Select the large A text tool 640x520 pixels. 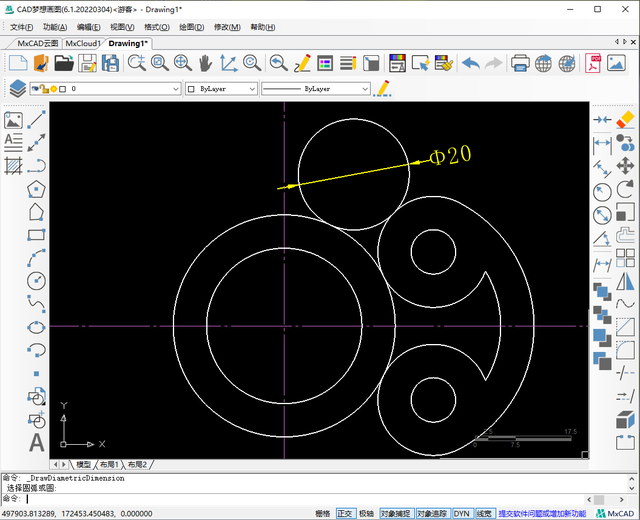coord(37,441)
